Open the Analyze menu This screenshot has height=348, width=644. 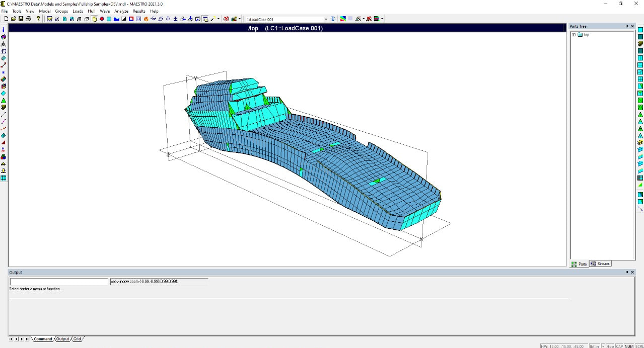pos(121,11)
